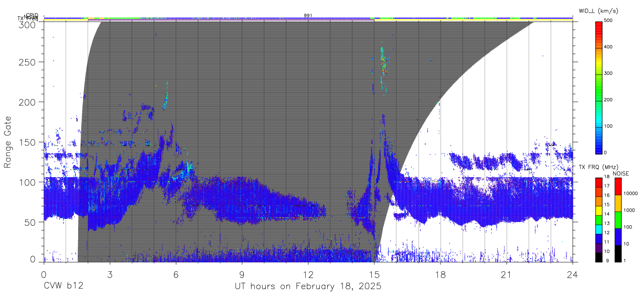644x297 pixels.
Task: Click the x-axis tick label '6'
Action: coord(176,274)
